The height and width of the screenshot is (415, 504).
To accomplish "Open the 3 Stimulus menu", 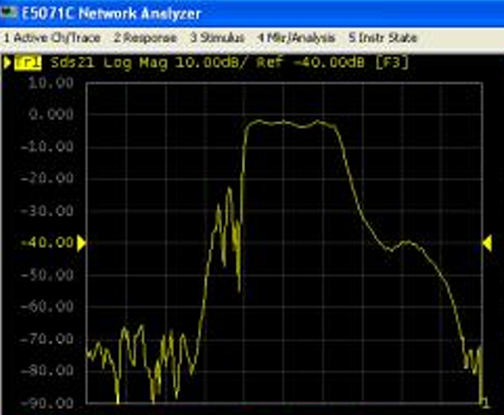I will point(217,38).
